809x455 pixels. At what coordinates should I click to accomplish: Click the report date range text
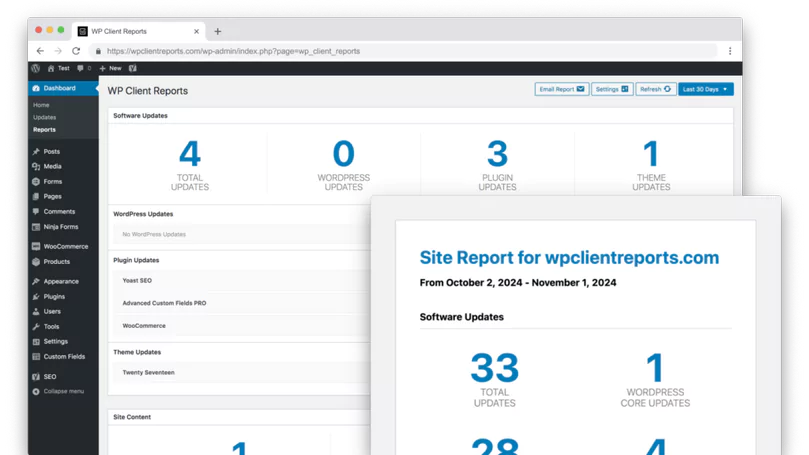point(517,283)
